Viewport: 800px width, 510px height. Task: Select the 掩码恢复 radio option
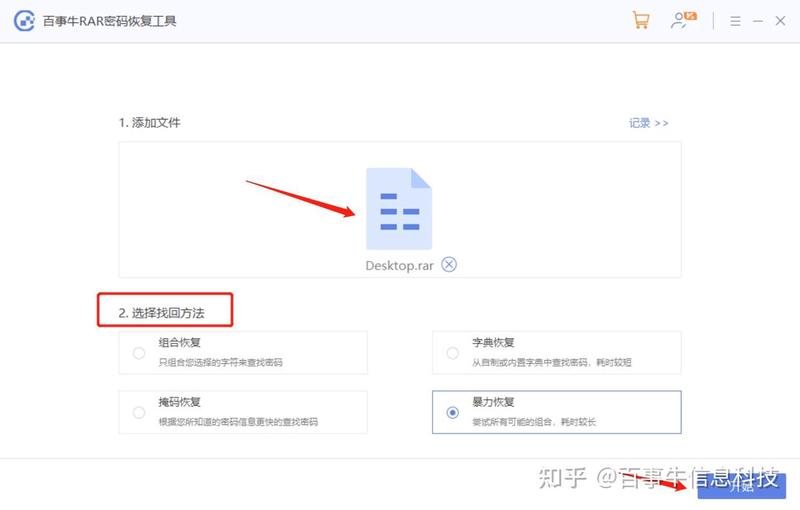pyautogui.click(x=139, y=413)
